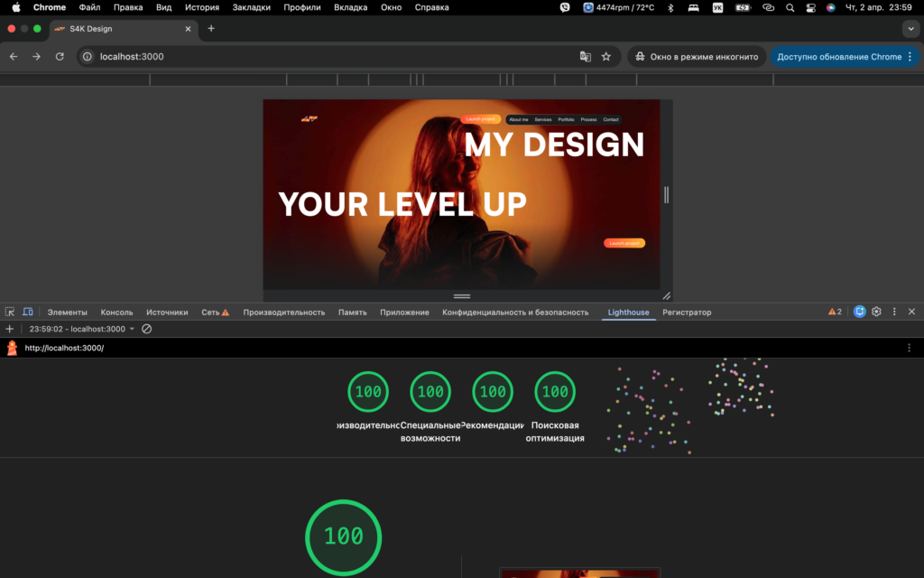Click the S4K logo on the page
Viewport: 924px width, 578px height.
click(x=310, y=119)
